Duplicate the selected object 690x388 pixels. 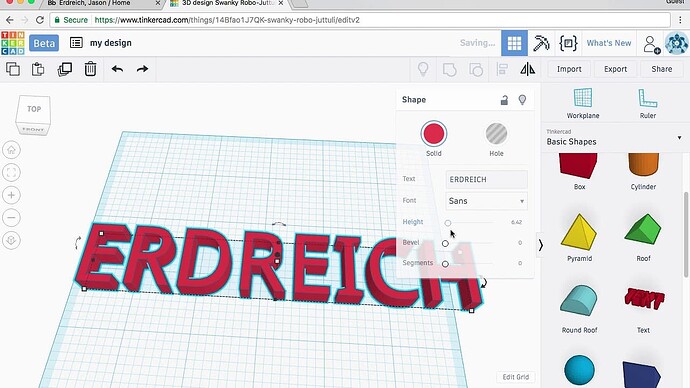[x=65, y=69]
